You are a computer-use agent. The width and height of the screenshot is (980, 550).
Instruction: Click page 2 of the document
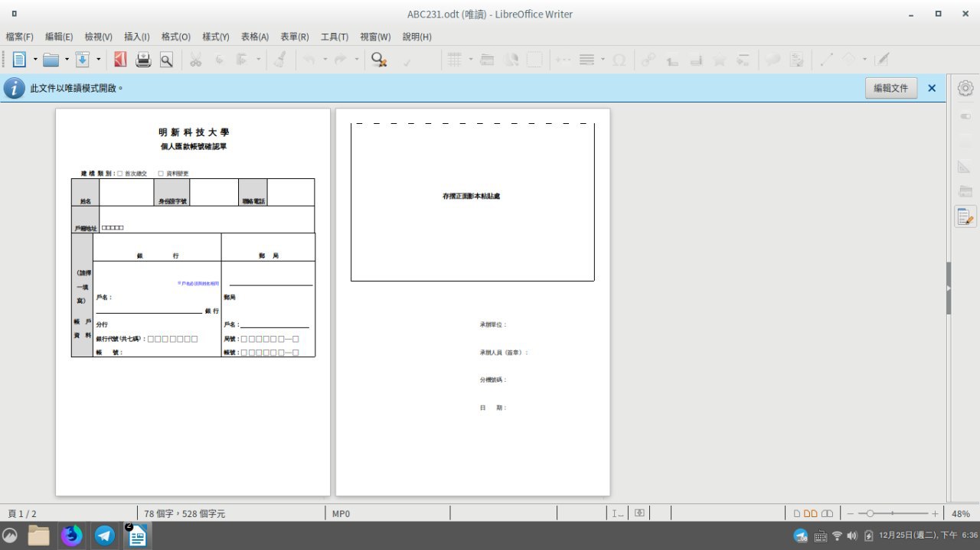pyautogui.click(x=472, y=301)
